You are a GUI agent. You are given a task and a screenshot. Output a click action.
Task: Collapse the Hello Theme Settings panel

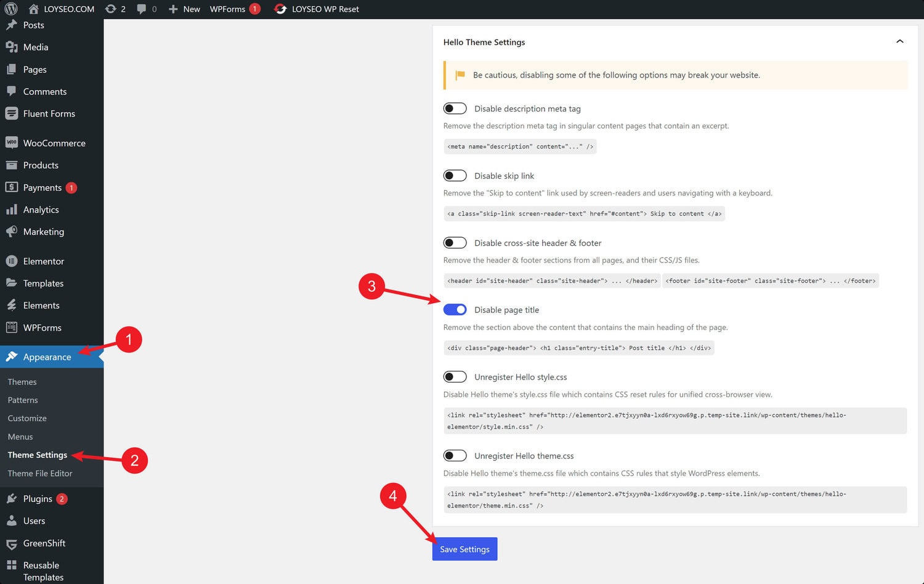(900, 42)
